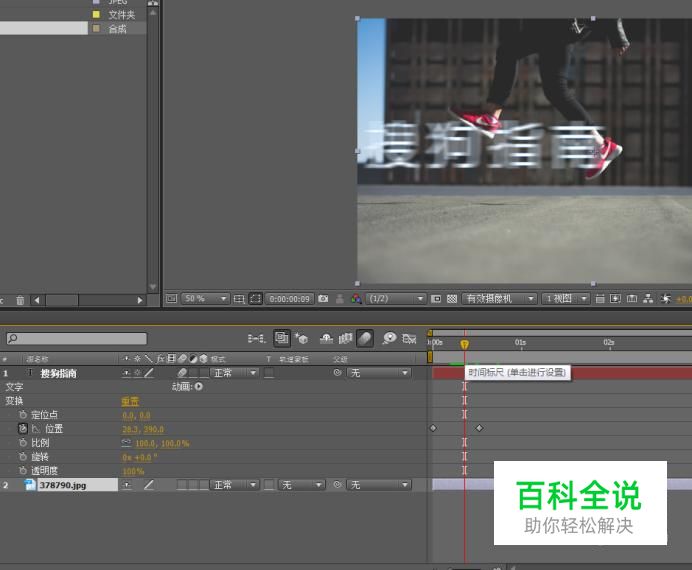Screen dimensions: 692x570
Task: Open parent 无 dropdown for 搜狗指南 layer
Action: pos(379,373)
